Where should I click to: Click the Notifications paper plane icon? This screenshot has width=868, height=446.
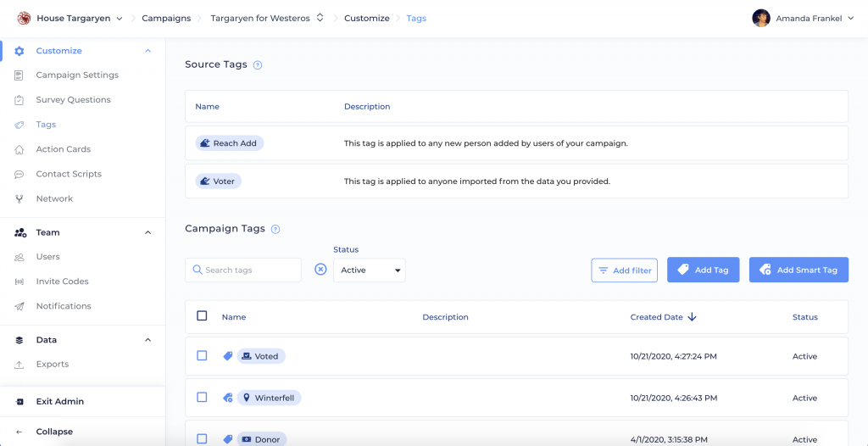coord(19,306)
